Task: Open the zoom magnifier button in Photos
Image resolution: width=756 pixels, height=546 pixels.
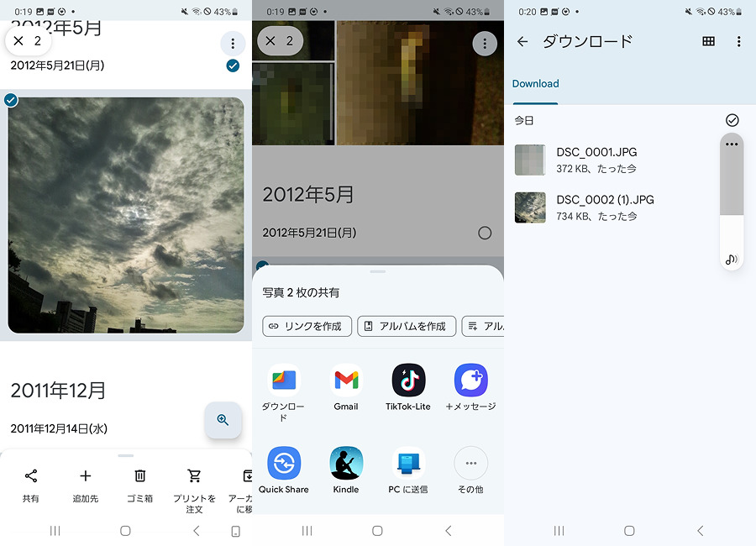Action: click(223, 420)
